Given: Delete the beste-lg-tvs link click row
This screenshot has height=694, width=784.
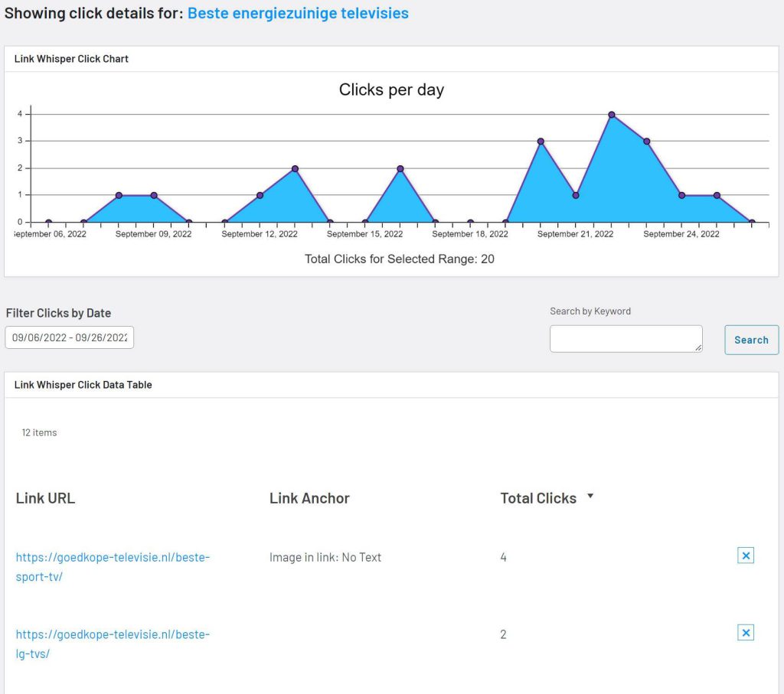Looking at the screenshot, I should 746,633.
